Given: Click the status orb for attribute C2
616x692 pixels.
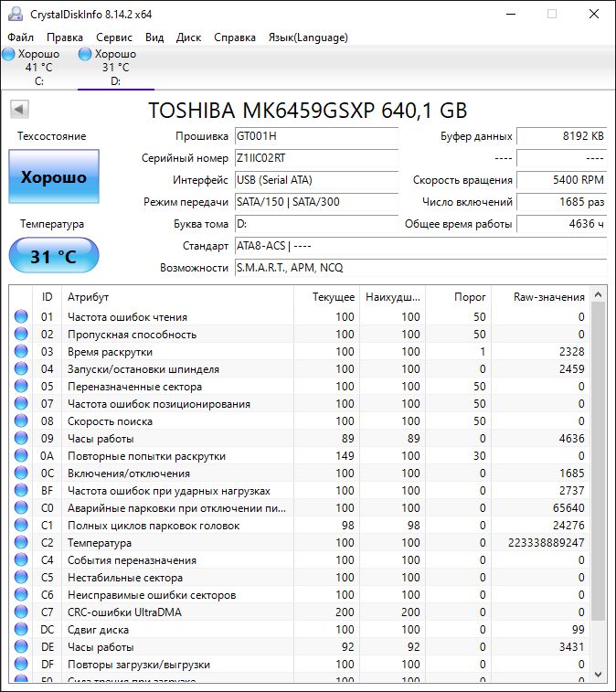Looking at the screenshot, I should (x=21, y=542).
